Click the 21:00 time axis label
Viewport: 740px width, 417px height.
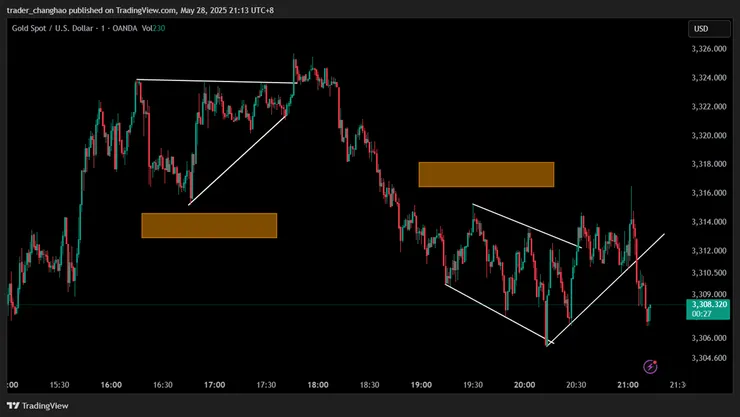pos(628,385)
